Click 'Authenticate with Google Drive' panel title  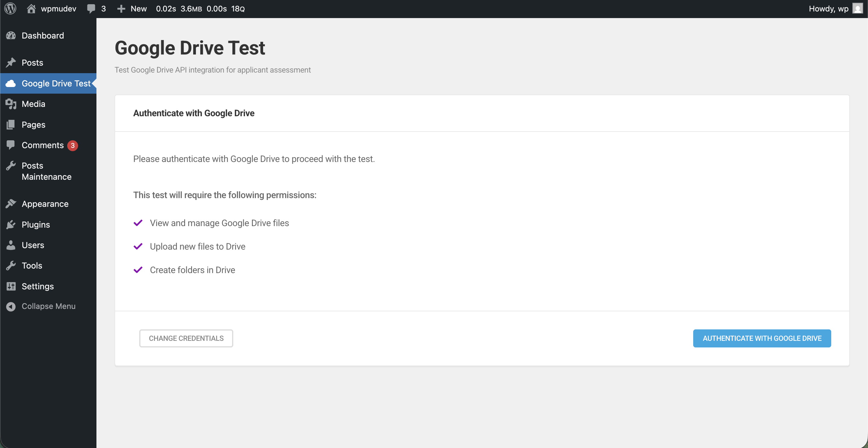pos(194,113)
